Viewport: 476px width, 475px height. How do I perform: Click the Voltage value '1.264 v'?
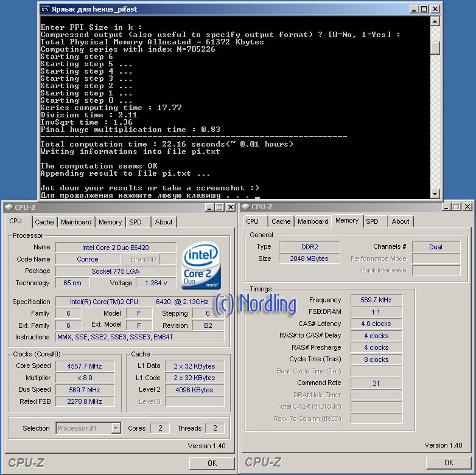(x=156, y=283)
